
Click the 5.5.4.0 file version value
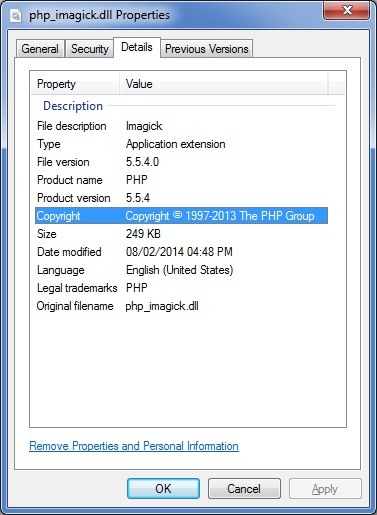[142, 162]
